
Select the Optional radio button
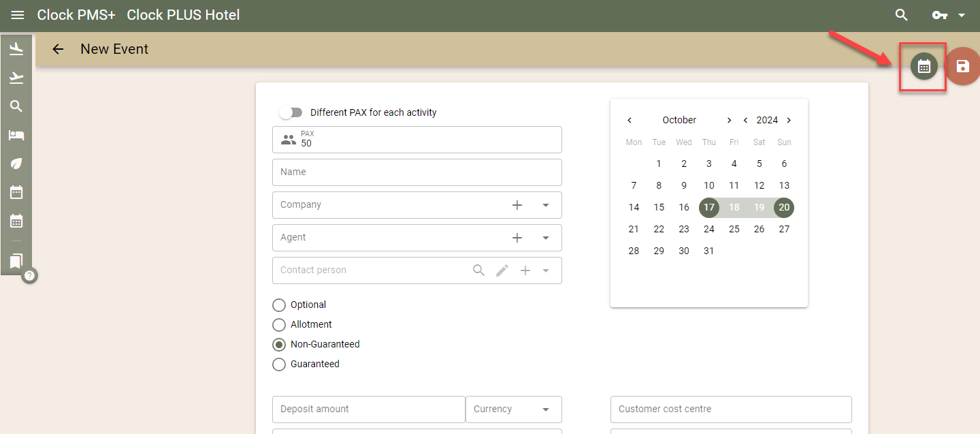279,305
